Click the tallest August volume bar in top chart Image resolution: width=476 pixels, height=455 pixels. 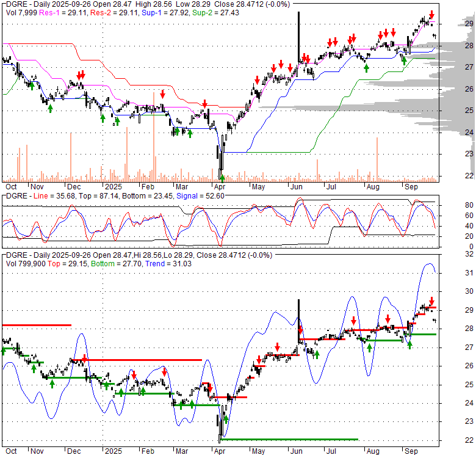click(x=377, y=159)
